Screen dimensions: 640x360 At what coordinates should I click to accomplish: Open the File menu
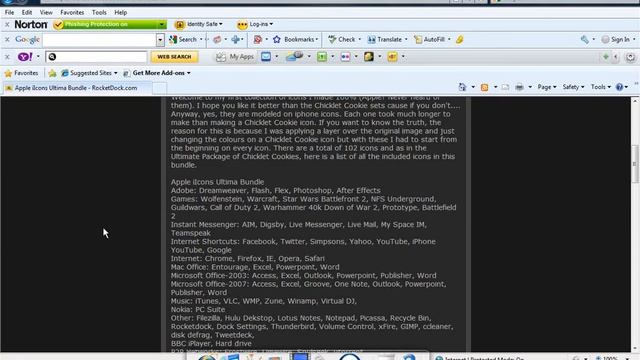click(9, 13)
